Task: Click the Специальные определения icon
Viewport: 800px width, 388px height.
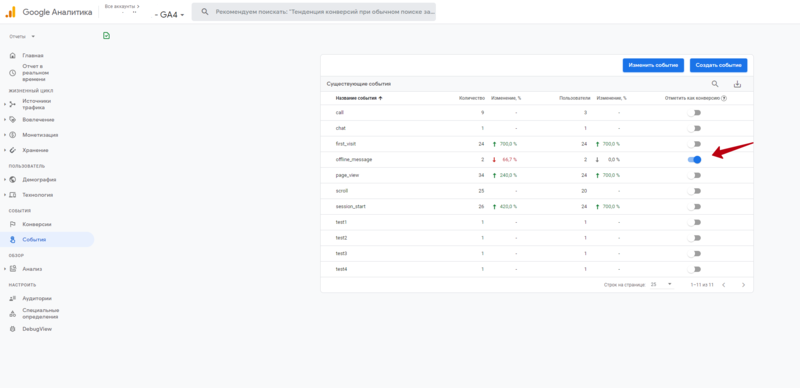Action: (13, 313)
